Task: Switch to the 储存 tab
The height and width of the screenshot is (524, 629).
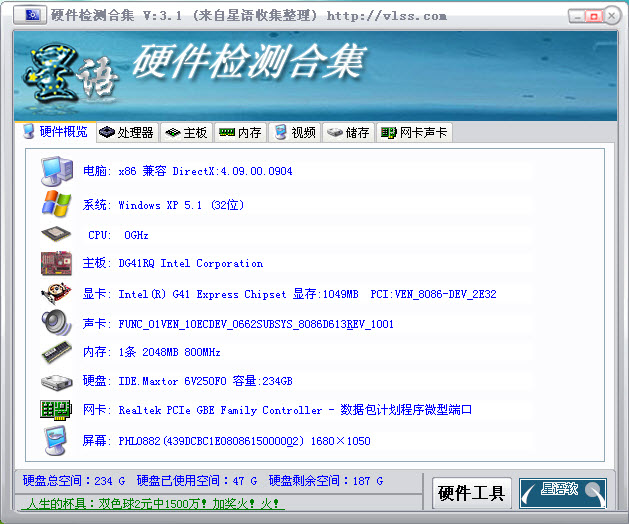Action: (x=348, y=132)
